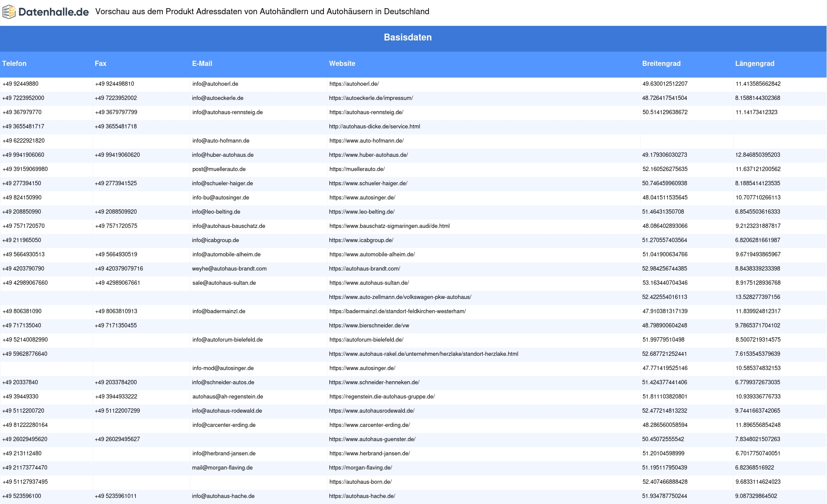
Task: Open website https://autoeckerle.de/impressum/
Action: coord(371,98)
